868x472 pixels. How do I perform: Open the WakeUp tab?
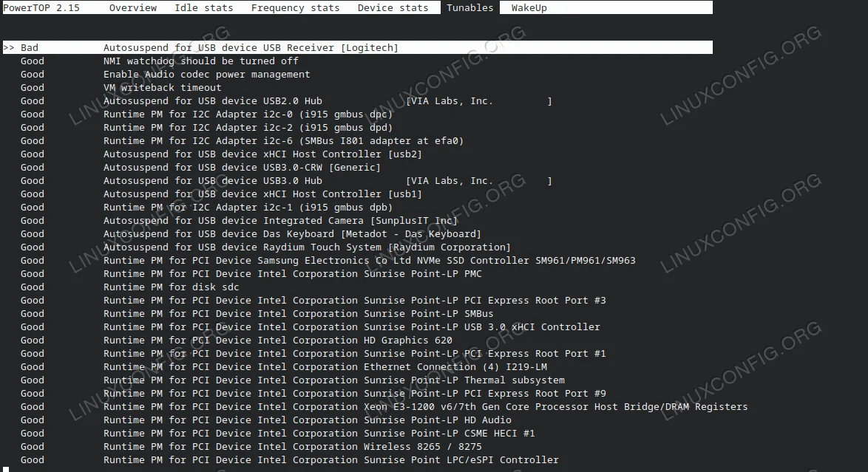[529, 7]
